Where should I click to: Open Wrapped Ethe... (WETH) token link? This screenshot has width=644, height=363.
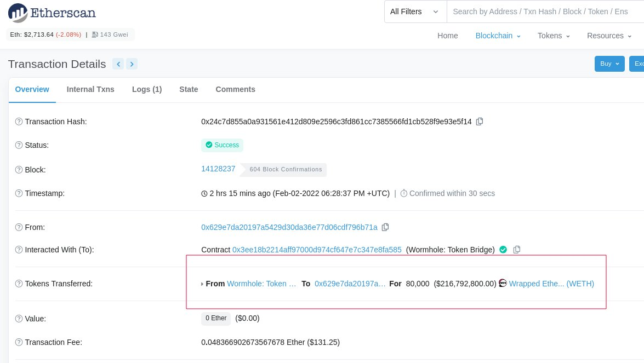(551, 284)
